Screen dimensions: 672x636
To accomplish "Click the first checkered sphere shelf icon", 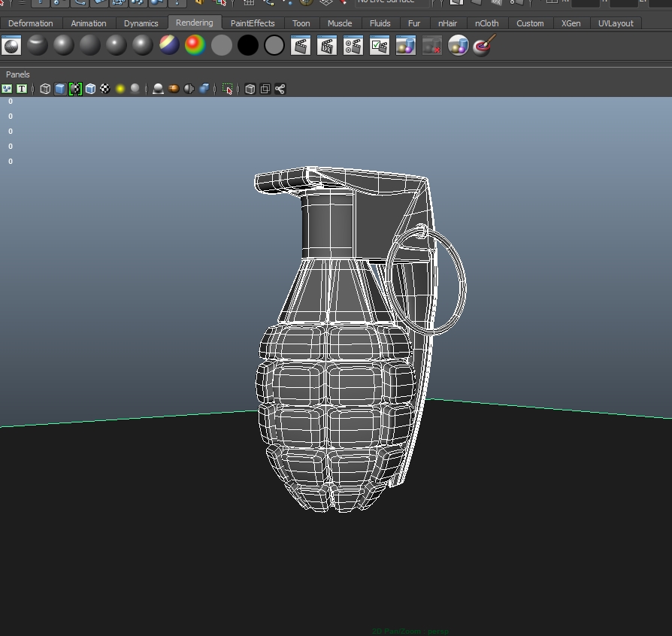I will [x=11, y=46].
